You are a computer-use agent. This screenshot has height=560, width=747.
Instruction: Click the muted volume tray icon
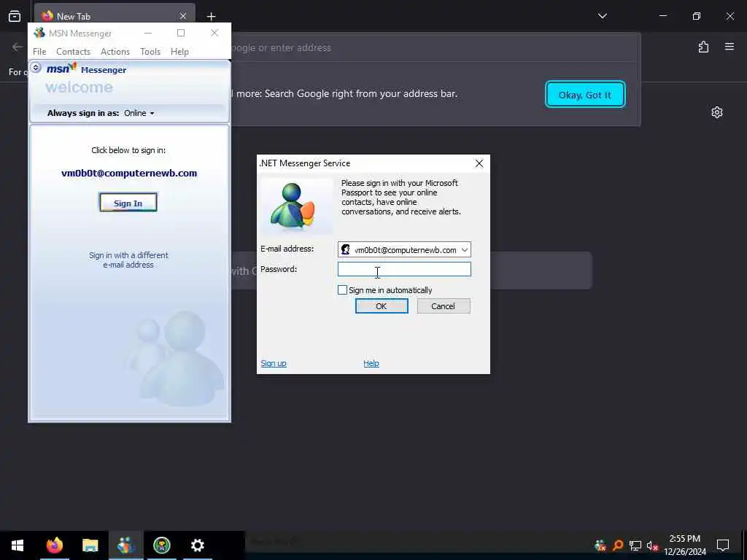coord(652,545)
